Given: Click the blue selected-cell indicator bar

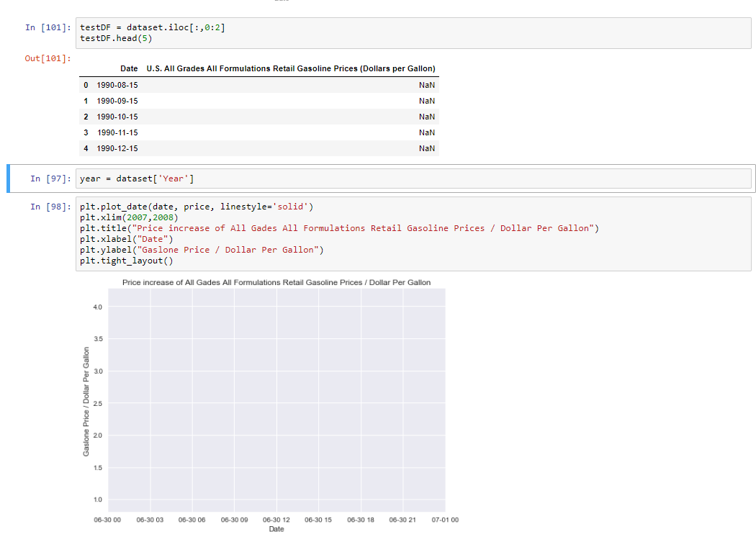Looking at the screenshot, I should (x=8, y=179).
